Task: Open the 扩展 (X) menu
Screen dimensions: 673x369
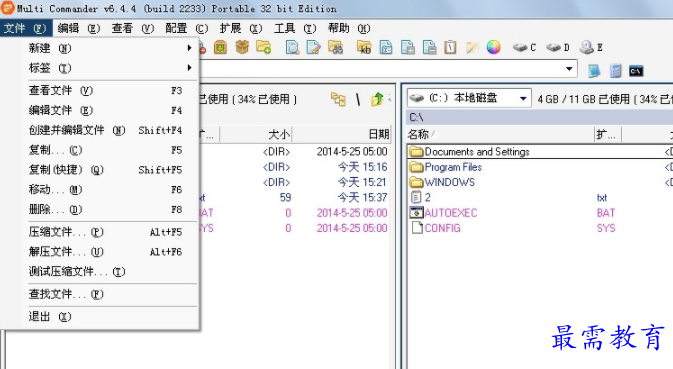Action: click(240, 28)
